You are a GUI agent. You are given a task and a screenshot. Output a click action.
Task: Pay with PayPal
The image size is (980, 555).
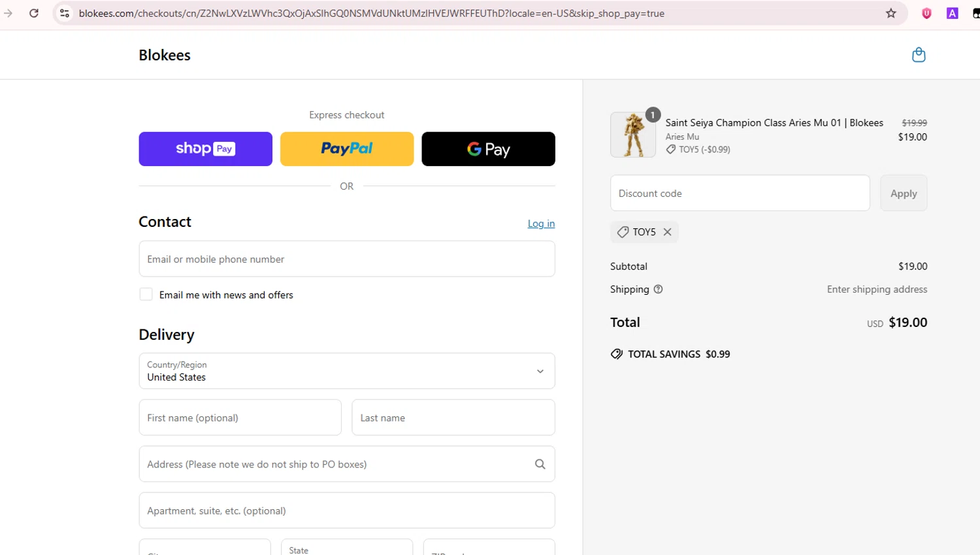347,149
